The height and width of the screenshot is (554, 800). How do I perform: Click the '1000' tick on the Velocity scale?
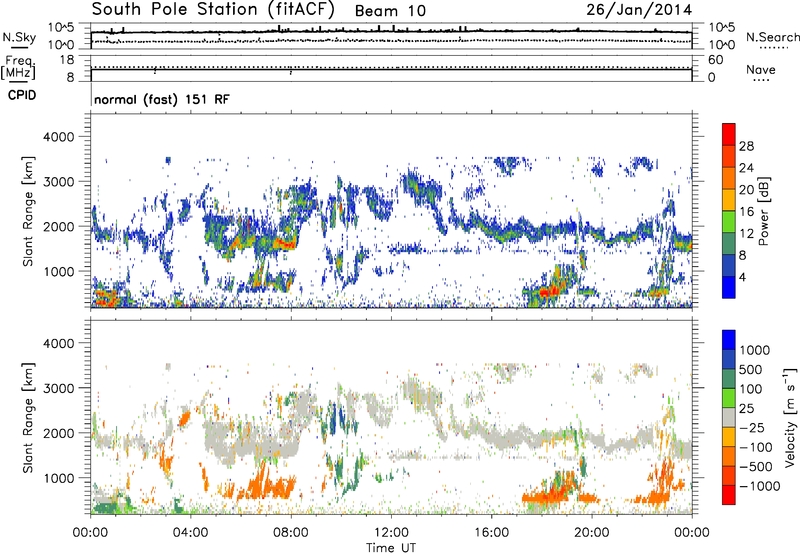coord(755,350)
